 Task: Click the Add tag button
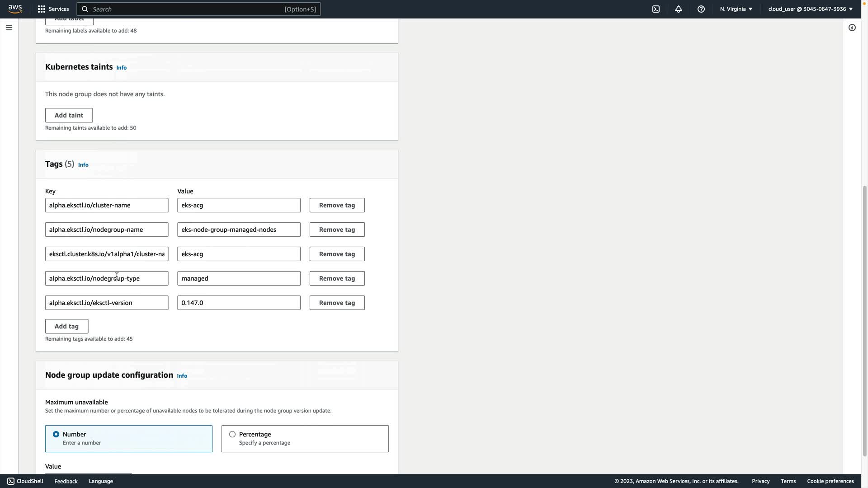66,326
